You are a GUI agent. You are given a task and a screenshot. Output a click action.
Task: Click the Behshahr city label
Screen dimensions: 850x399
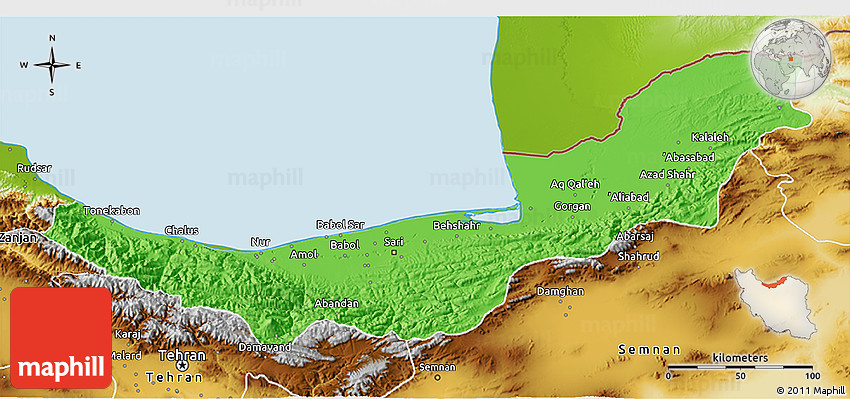pyautogui.click(x=456, y=225)
